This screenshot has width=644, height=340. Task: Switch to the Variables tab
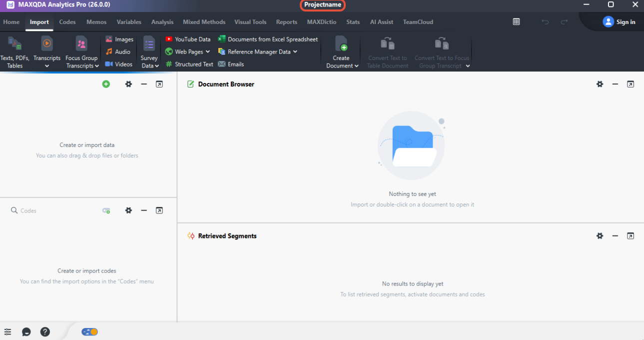coord(129,22)
